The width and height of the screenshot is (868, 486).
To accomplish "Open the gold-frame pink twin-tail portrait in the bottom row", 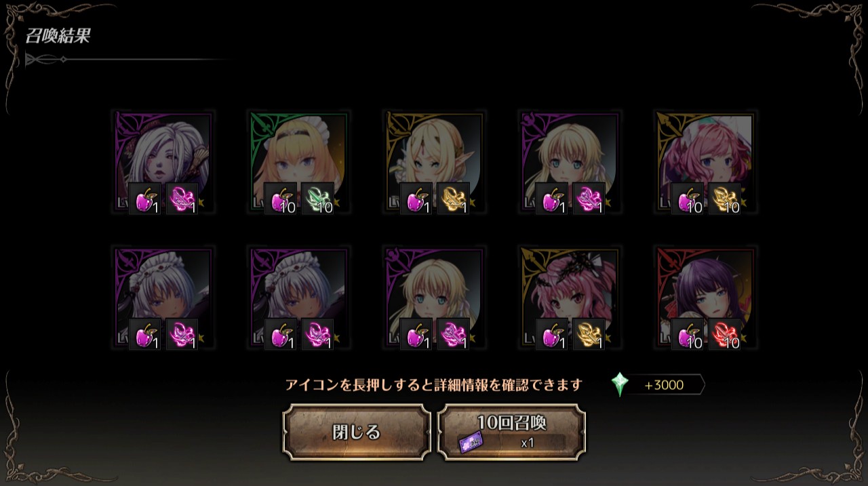I will [570, 298].
